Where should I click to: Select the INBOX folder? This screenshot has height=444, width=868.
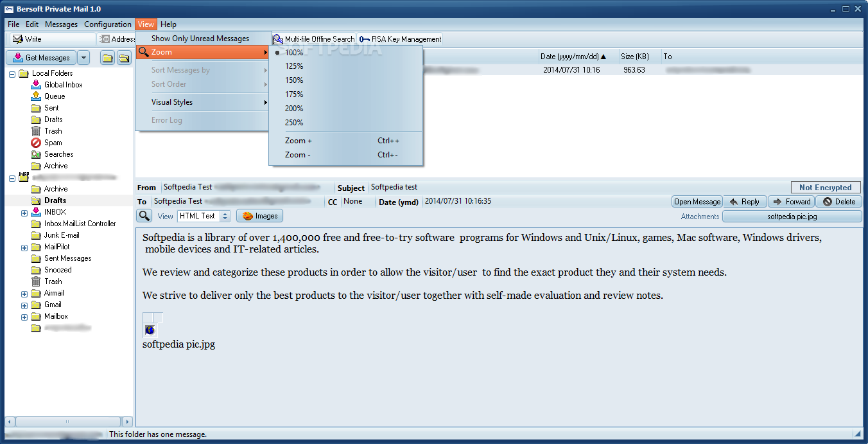tap(55, 212)
